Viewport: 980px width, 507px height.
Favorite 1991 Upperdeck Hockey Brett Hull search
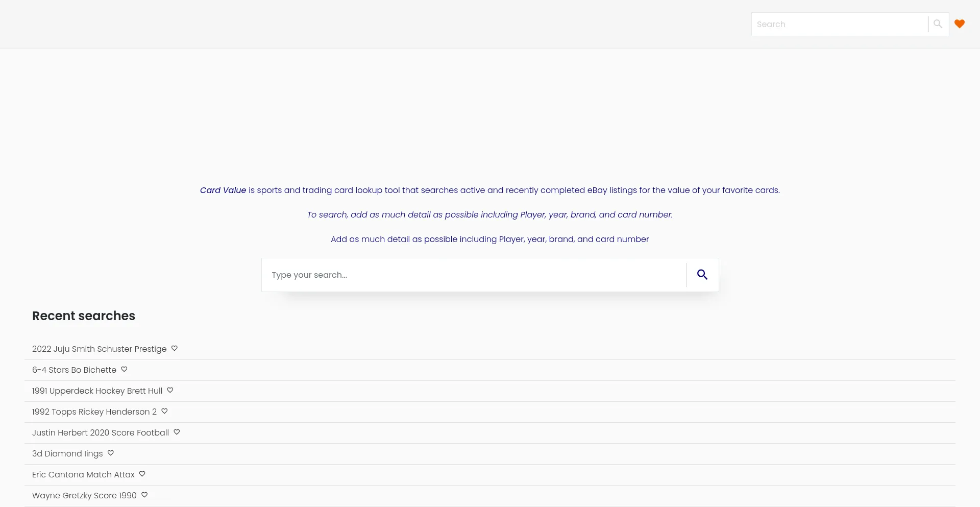170,390
